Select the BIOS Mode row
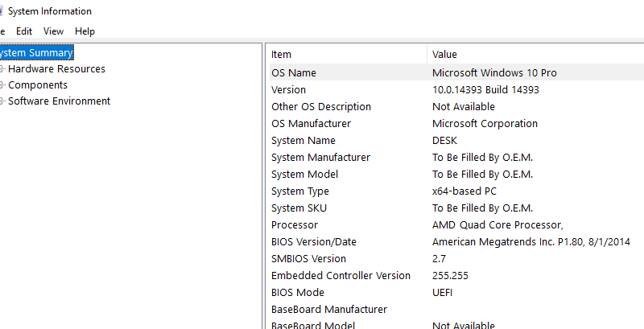Image resolution: width=644 pixels, height=329 pixels. click(x=456, y=293)
